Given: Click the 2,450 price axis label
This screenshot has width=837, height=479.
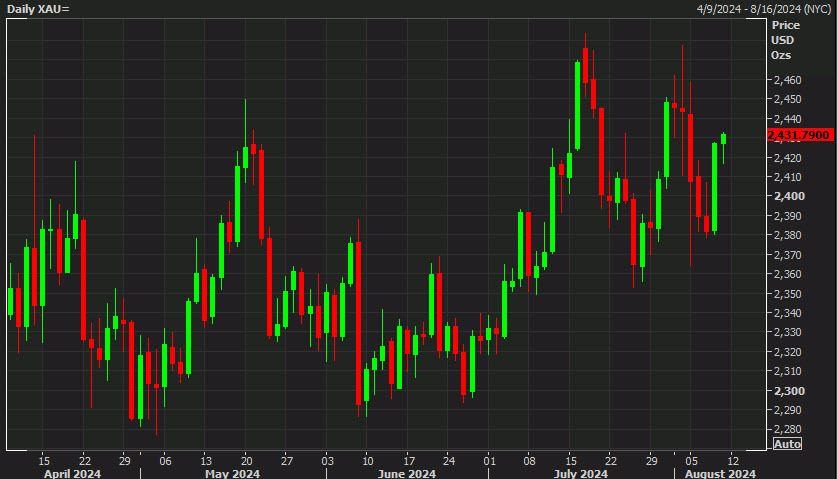Looking at the screenshot, I should click(x=787, y=99).
